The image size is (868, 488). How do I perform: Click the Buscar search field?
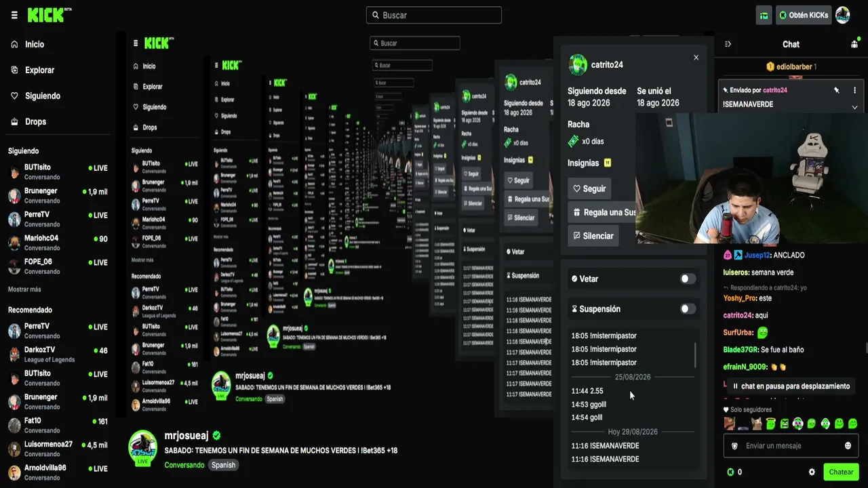click(434, 15)
